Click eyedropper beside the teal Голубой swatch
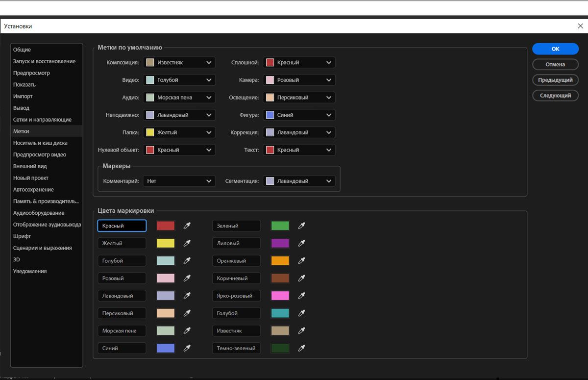The height and width of the screenshot is (380, 588). pos(302,313)
